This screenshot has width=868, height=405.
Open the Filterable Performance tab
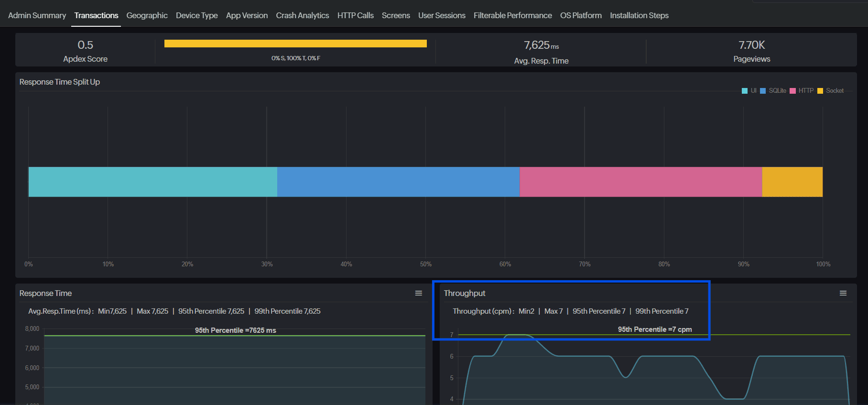point(512,15)
